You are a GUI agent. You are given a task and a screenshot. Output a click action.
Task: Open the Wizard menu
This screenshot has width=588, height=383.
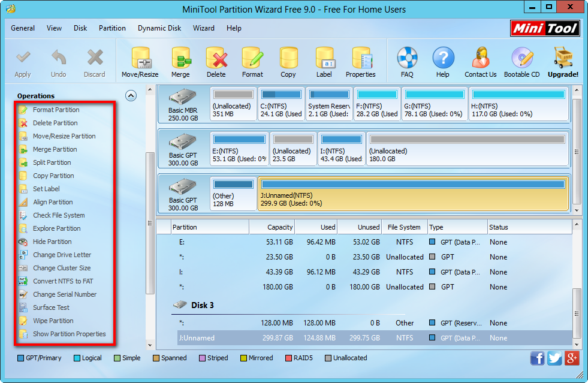[204, 28]
